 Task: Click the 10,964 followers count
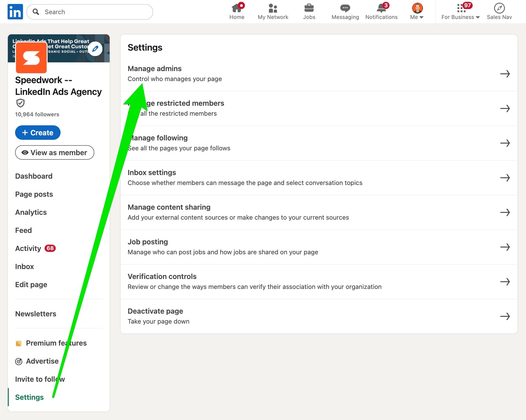pos(37,114)
